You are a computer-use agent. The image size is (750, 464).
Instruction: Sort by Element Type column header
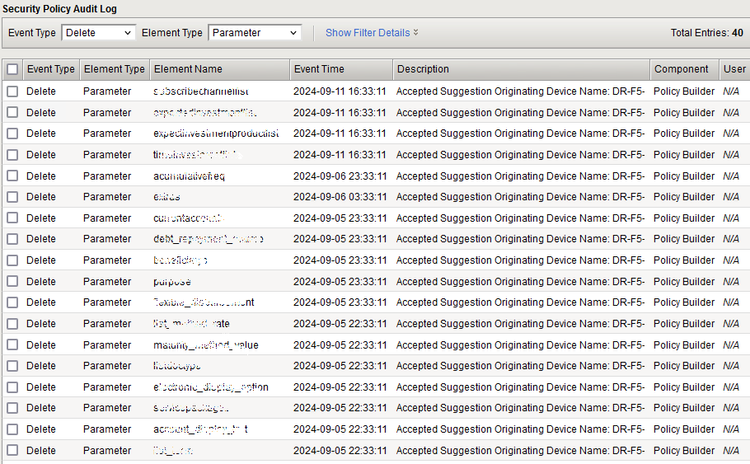[114, 69]
